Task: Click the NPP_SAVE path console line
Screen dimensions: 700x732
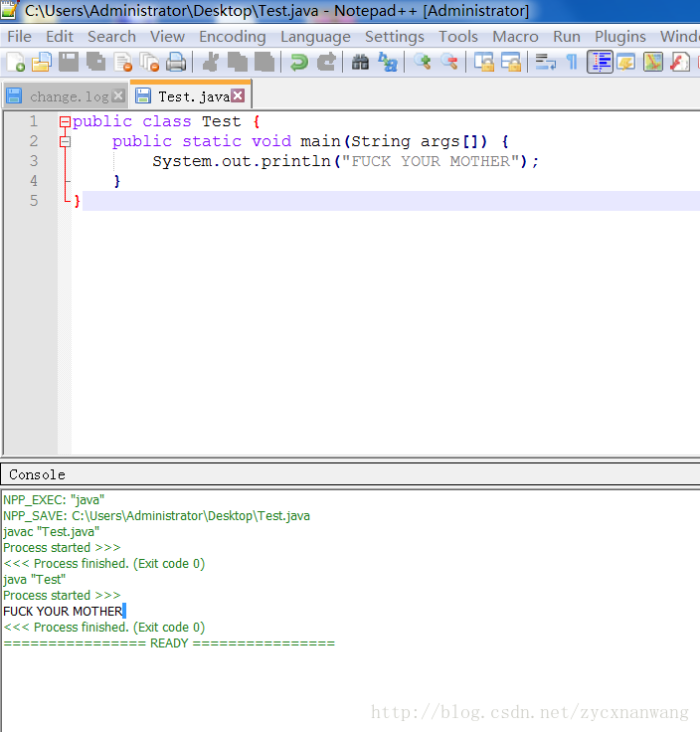Action: coord(156,516)
